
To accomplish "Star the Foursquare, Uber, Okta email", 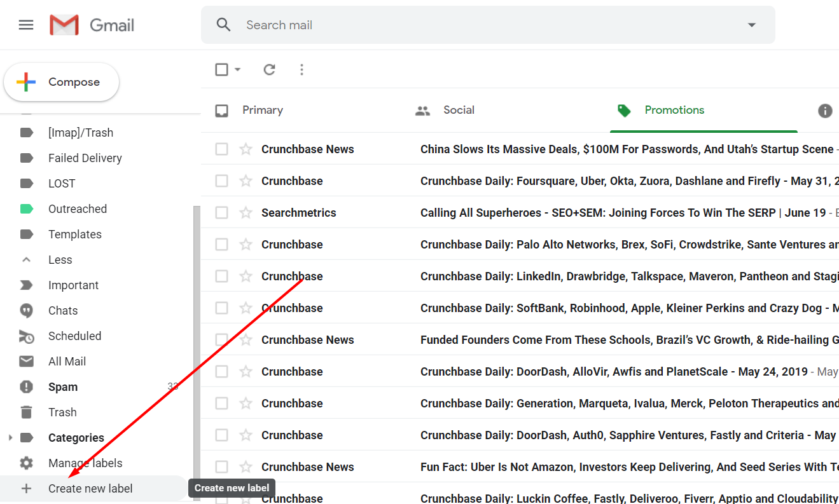I will [x=246, y=180].
